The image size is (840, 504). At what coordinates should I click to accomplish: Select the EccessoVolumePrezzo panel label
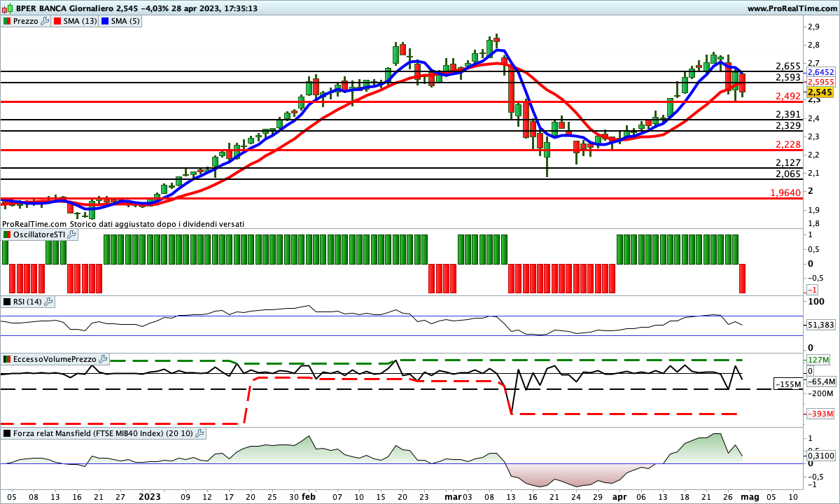coord(55,359)
